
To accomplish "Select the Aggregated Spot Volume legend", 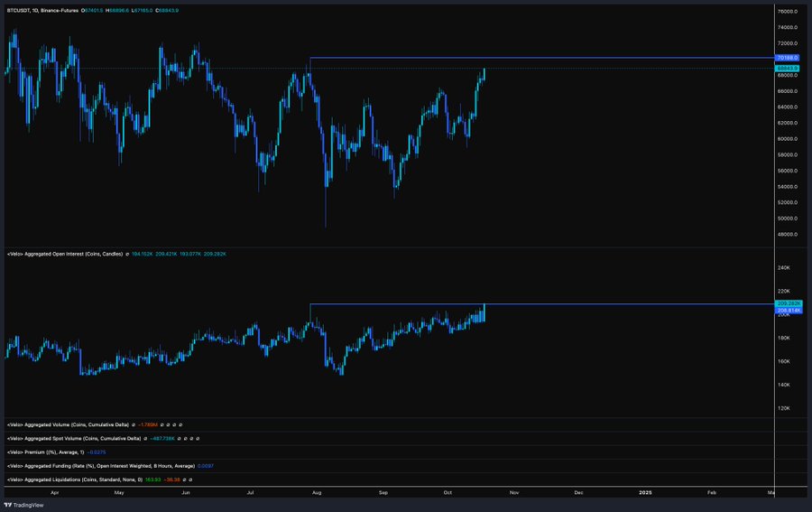I will tap(74, 439).
